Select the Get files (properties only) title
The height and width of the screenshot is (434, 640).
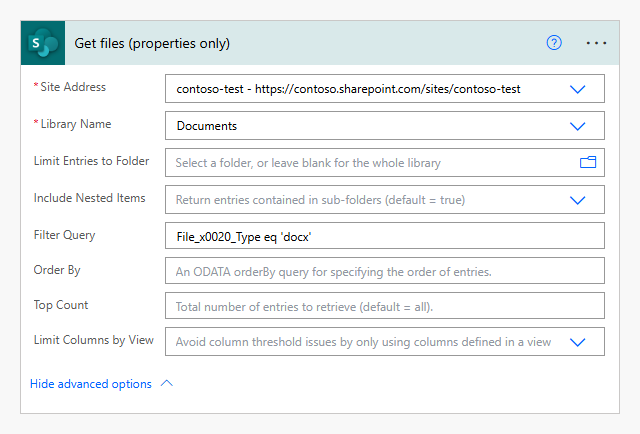click(x=152, y=43)
